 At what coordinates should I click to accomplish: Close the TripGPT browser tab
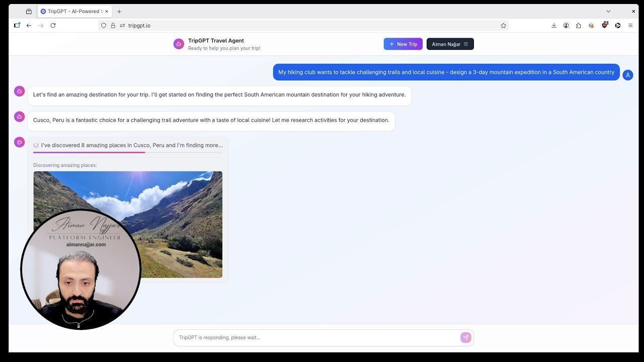click(107, 12)
